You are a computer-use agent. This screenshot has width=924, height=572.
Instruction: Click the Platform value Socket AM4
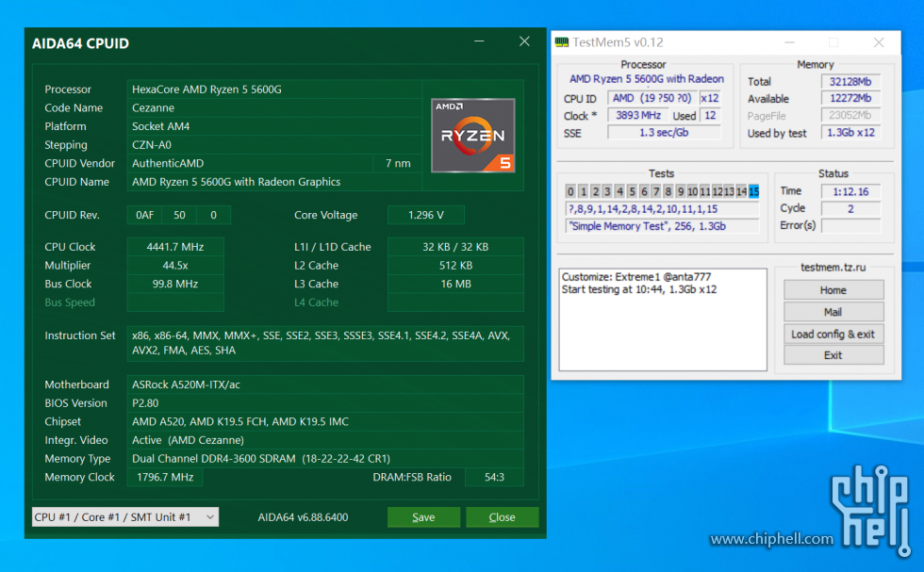[274, 126]
